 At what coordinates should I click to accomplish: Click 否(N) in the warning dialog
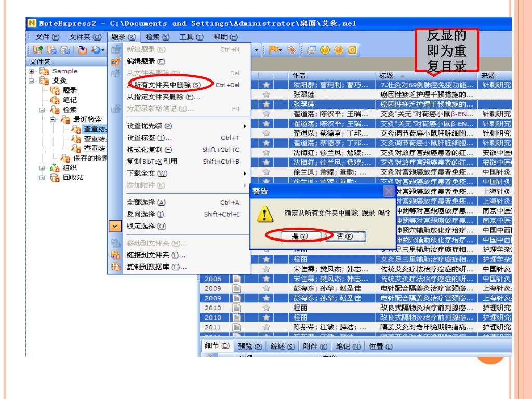coord(345,236)
